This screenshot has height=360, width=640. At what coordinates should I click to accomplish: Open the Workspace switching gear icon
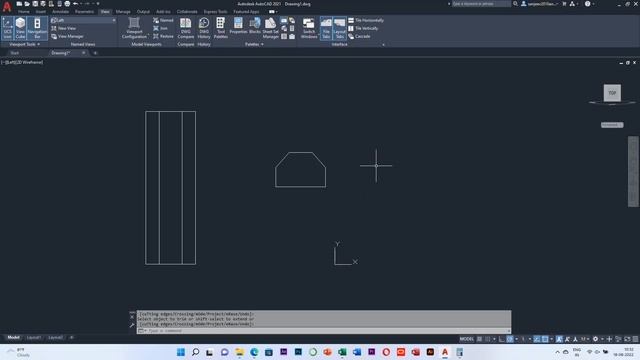pyautogui.click(x=596, y=339)
